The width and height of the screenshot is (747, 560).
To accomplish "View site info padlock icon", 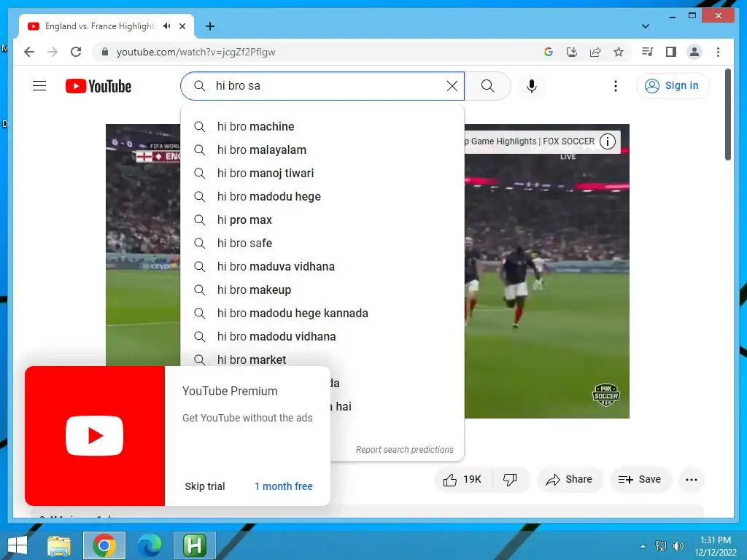I will (105, 52).
